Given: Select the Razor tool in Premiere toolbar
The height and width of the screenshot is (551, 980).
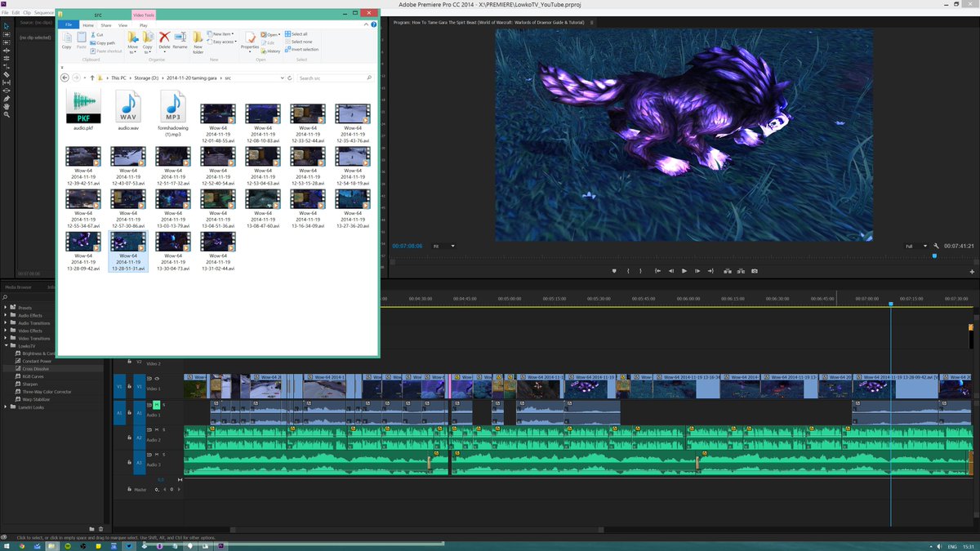Looking at the screenshot, I should pos(7,74).
